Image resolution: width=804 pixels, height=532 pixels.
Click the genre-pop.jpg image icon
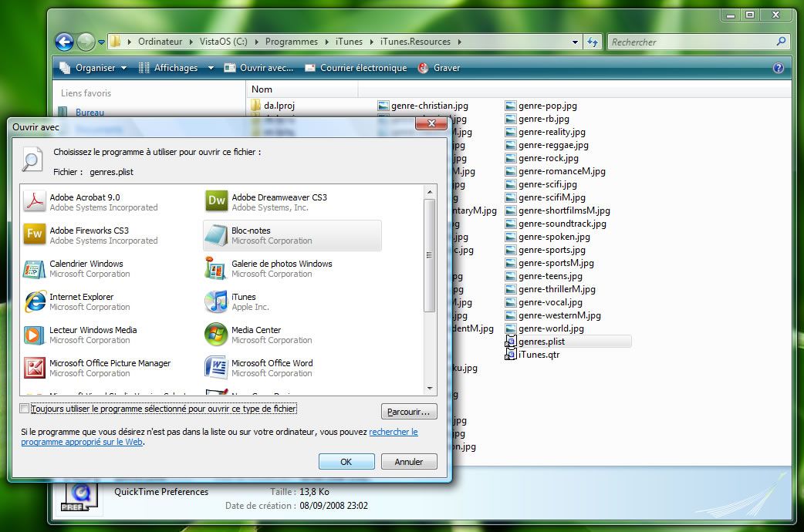[510, 106]
